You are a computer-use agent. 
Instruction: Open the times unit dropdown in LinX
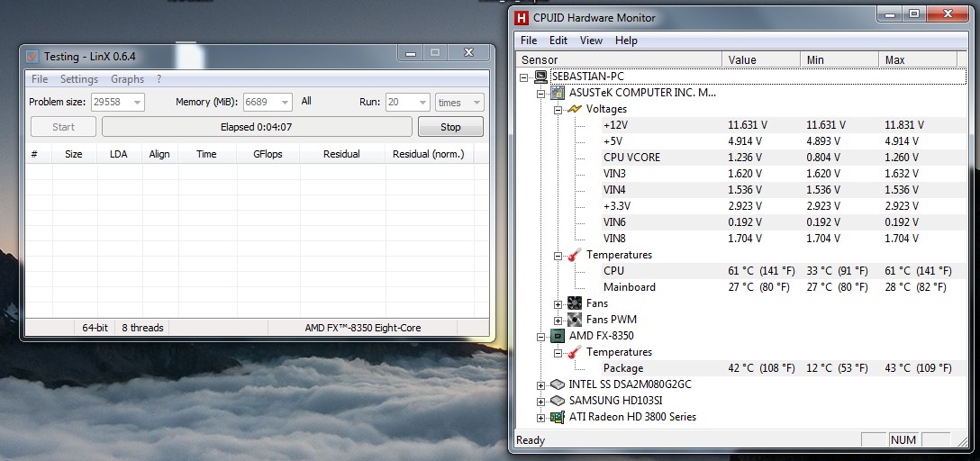(x=476, y=103)
